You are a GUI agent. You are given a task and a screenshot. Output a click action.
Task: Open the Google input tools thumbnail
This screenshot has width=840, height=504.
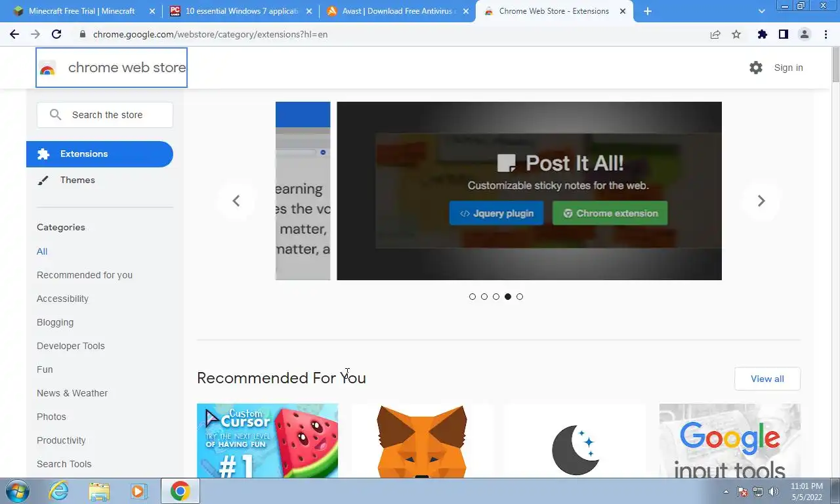point(730,440)
